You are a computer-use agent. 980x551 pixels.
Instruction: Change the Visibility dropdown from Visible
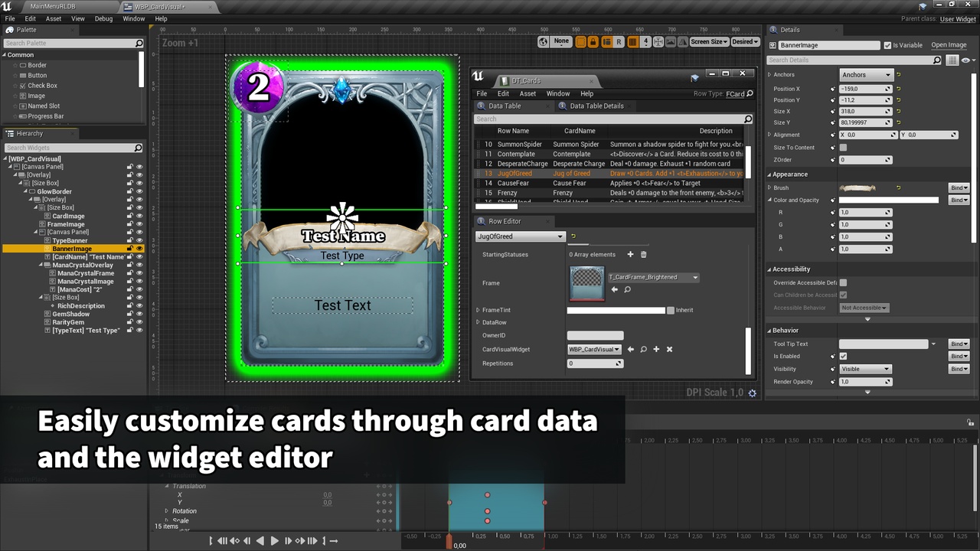[x=865, y=368]
